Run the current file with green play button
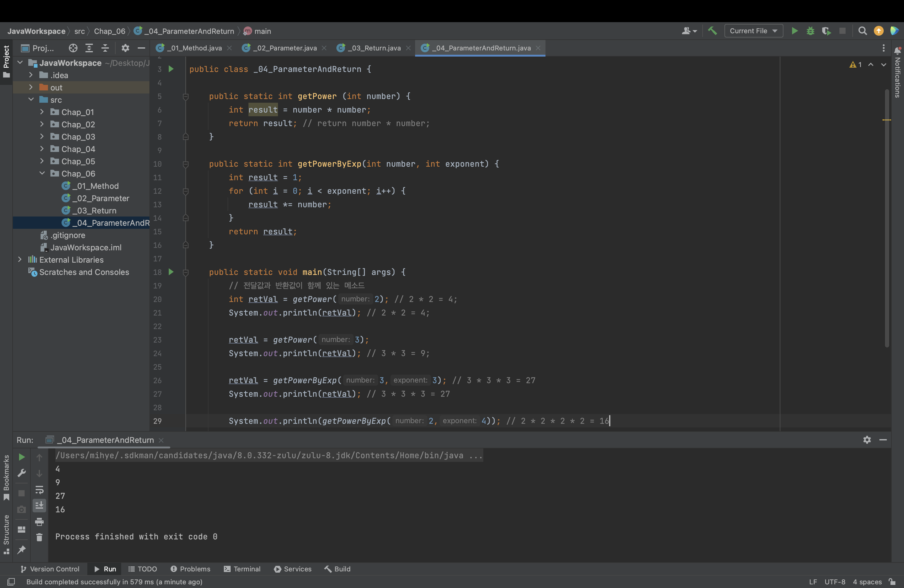Image resolution: width=904 pixels, height=588 pixels. coord(794,31)
